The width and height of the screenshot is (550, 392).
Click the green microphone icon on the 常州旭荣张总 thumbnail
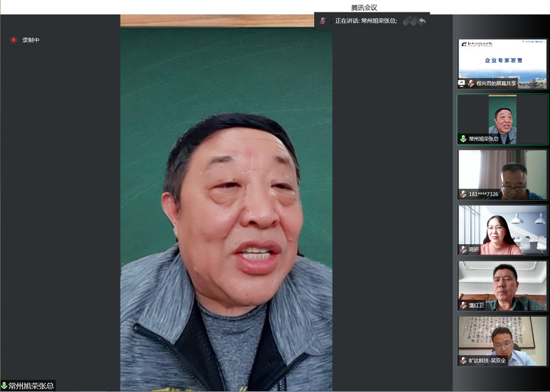pos(463,138)
